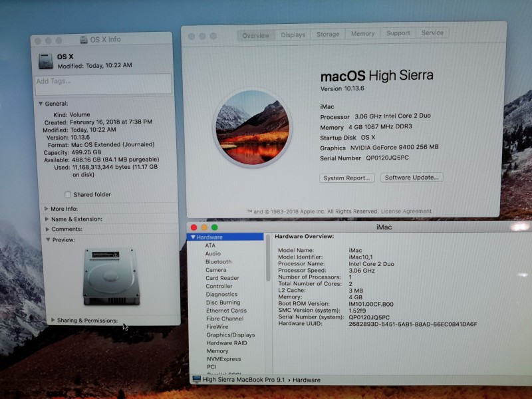Select ATA in the Hardware list

tap(210, 245)
